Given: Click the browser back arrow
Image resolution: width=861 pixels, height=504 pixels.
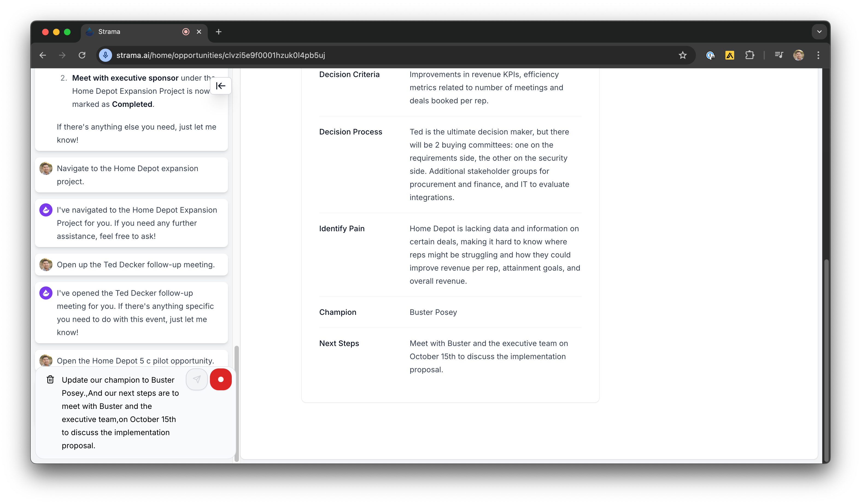Looking at the screenshot, I should [43, 55].
